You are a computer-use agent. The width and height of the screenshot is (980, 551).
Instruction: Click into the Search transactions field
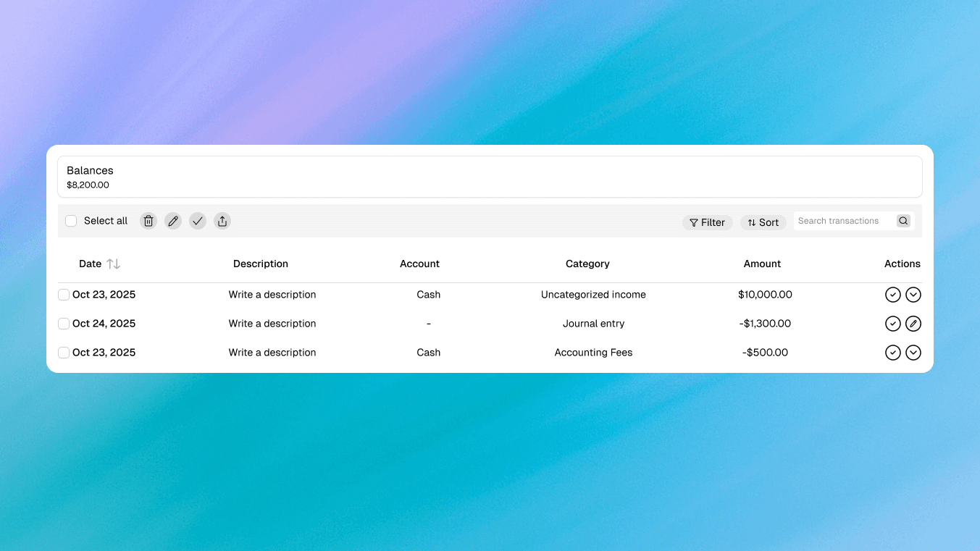click(x=842, y=221)
